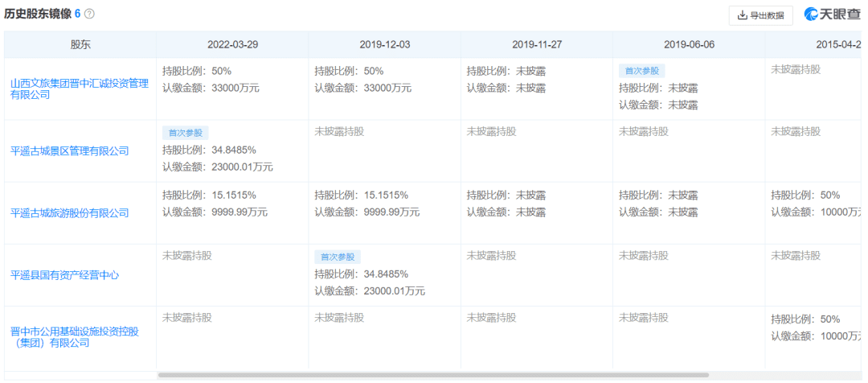
Task: Click 首次参股 tag in 平遥县国有资产经营中心 row
Action: point(338,257)
